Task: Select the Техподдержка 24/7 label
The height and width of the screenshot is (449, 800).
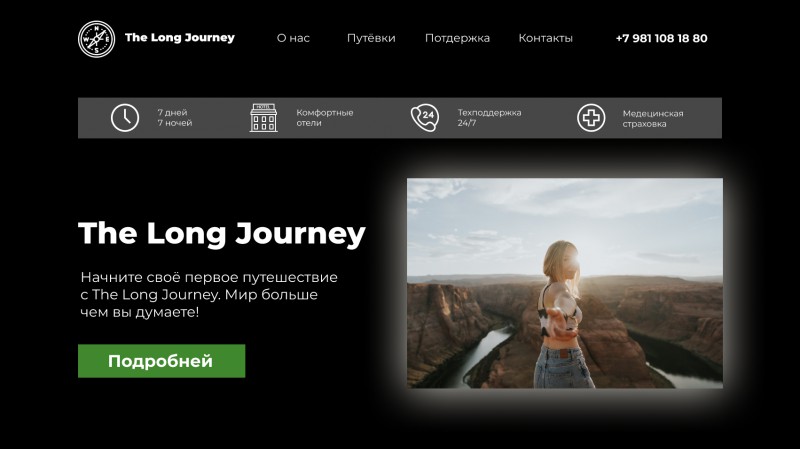Action: tap(489, 118)
